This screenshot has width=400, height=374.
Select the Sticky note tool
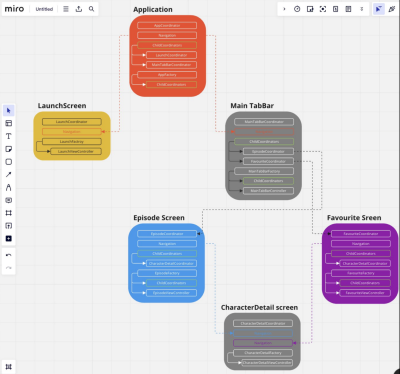click(x=9, y=149)
